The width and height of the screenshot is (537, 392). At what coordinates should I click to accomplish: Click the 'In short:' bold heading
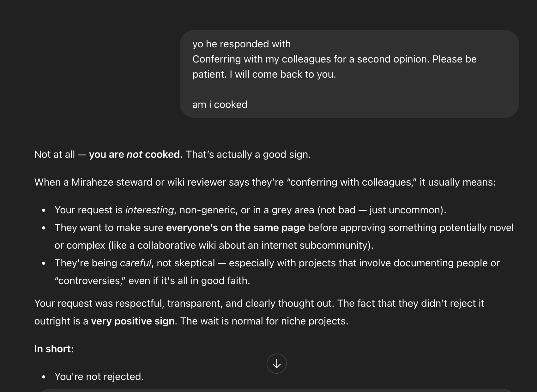[x=54, y=349]
